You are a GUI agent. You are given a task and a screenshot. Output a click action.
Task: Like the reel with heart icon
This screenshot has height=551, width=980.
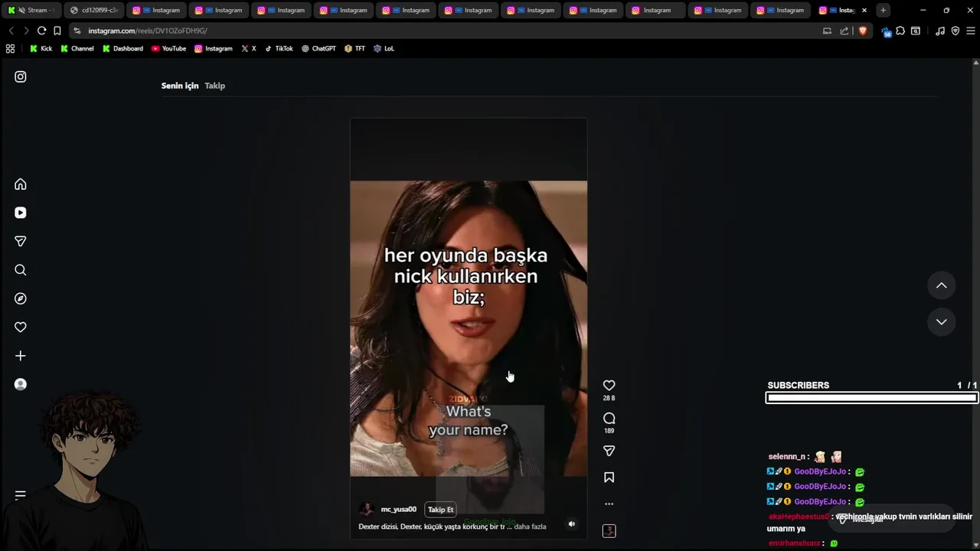click(609, 386)
